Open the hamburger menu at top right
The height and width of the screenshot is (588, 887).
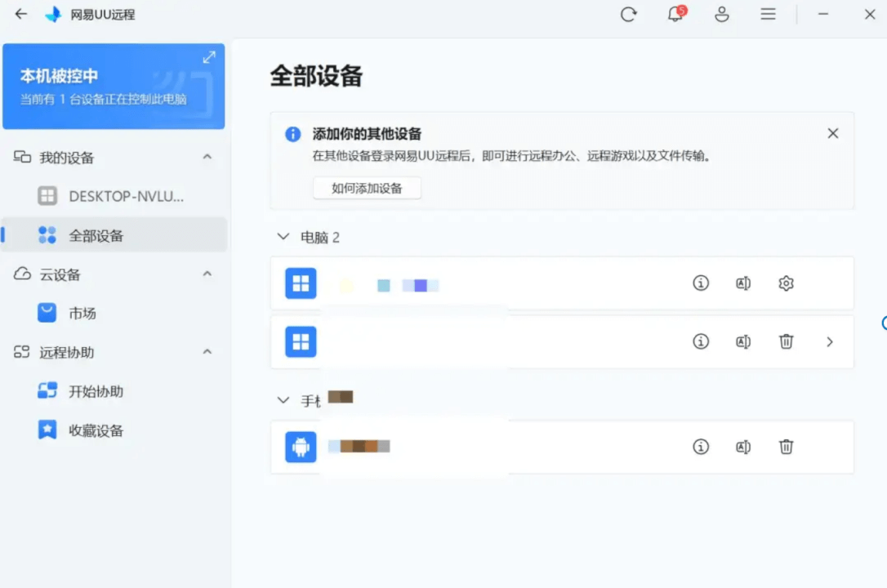click(768, 14)
